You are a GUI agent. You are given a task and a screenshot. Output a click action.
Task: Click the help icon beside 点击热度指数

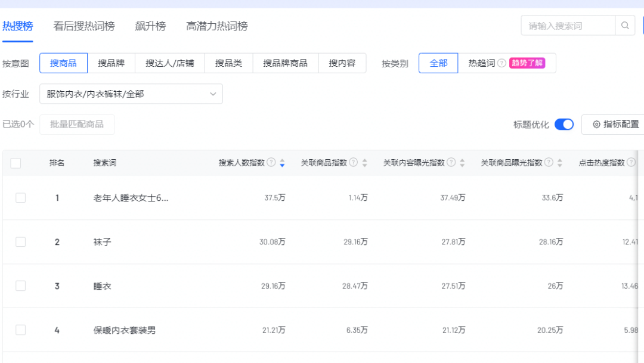click(x=630, y=162)
